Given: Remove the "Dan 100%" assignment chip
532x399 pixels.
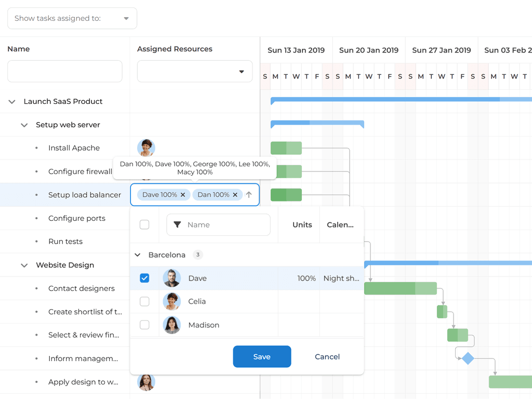Looking at the screenshot, I should 235,195.
